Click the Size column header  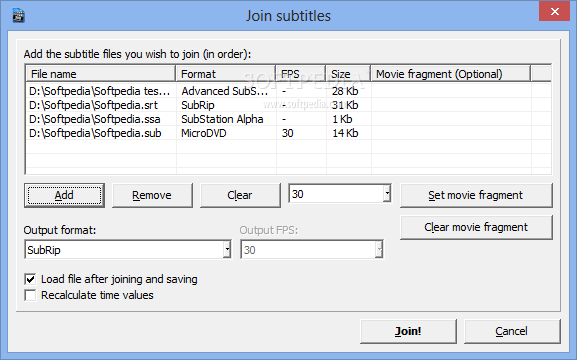coord(348,74)
